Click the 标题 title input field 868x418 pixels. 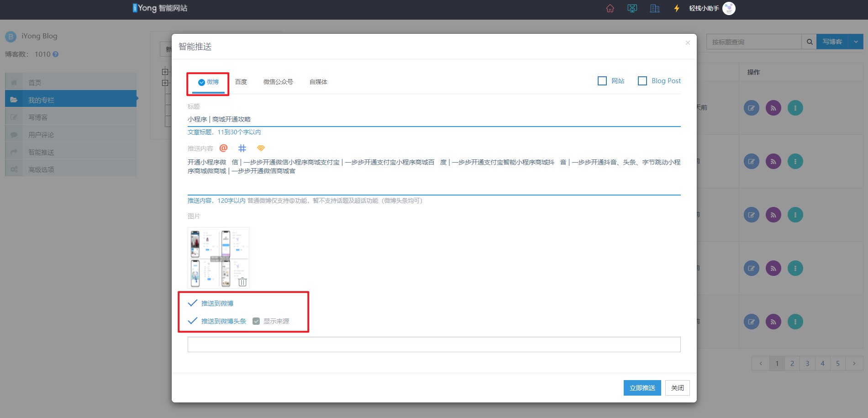[x=434, y=119]
